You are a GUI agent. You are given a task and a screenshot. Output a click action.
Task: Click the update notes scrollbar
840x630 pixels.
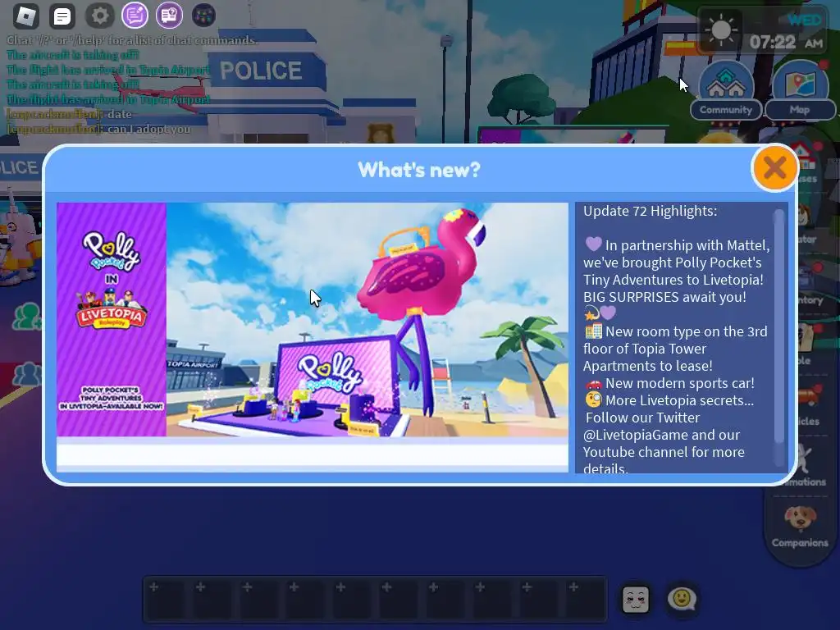pyautogui.click(x=779, y=326)
